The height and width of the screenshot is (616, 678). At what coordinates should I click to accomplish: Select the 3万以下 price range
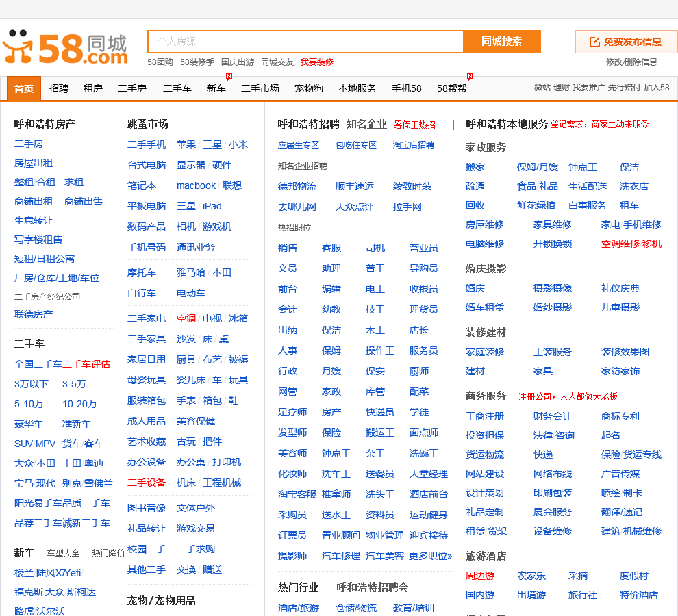pyautogui.click(x=31, y=384)
